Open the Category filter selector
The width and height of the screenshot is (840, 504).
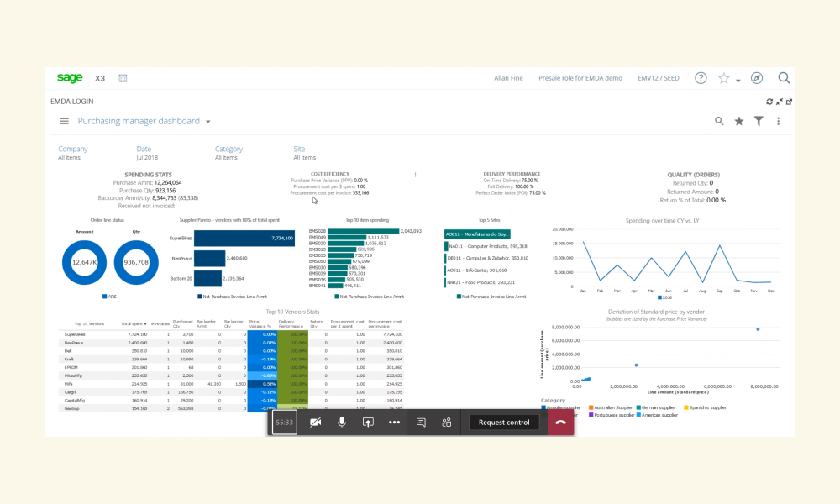click(x=228, y=153)
